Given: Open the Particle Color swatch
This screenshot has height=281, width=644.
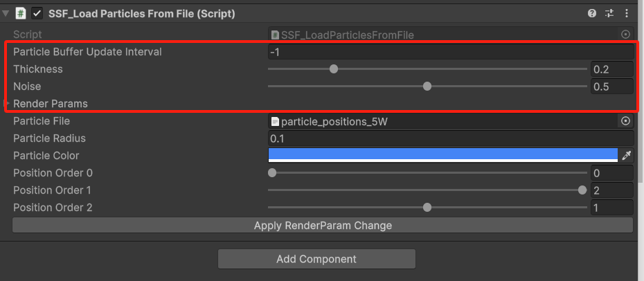Looking at the screenshot, I should (442, 155).
